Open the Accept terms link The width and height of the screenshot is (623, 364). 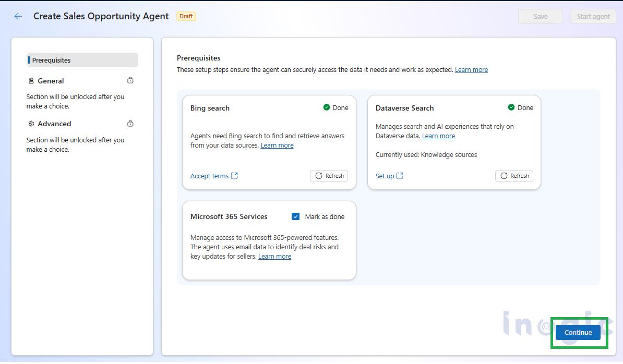point(209,176)
